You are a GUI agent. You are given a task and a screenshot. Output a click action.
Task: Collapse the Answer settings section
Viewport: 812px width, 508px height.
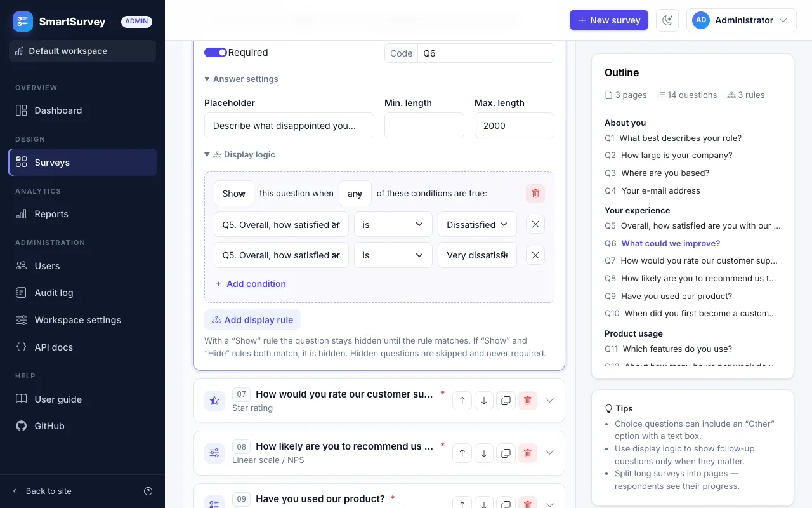click(x=241, y=79)
